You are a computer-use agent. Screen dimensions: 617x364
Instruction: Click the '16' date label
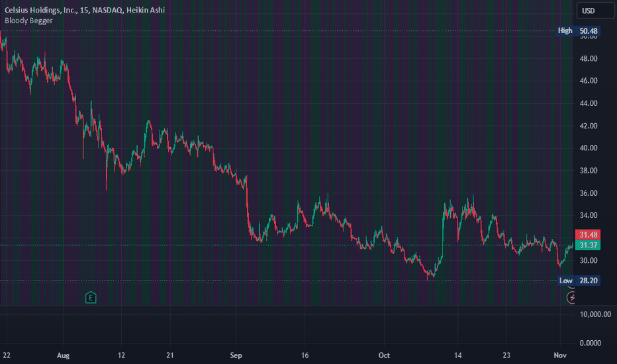click(x=305, y=355)
